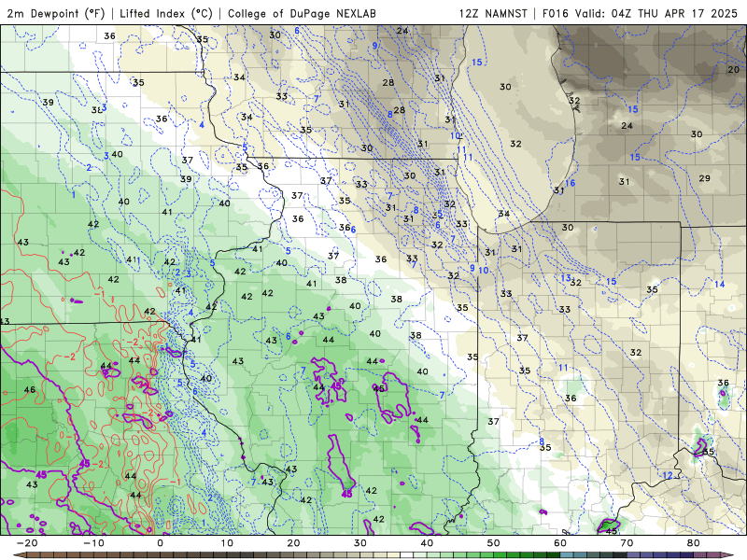The image size is (747, 560).
Task: Click the "College of DuPage NEXLAB" header text
Action: tap(302, 13)
